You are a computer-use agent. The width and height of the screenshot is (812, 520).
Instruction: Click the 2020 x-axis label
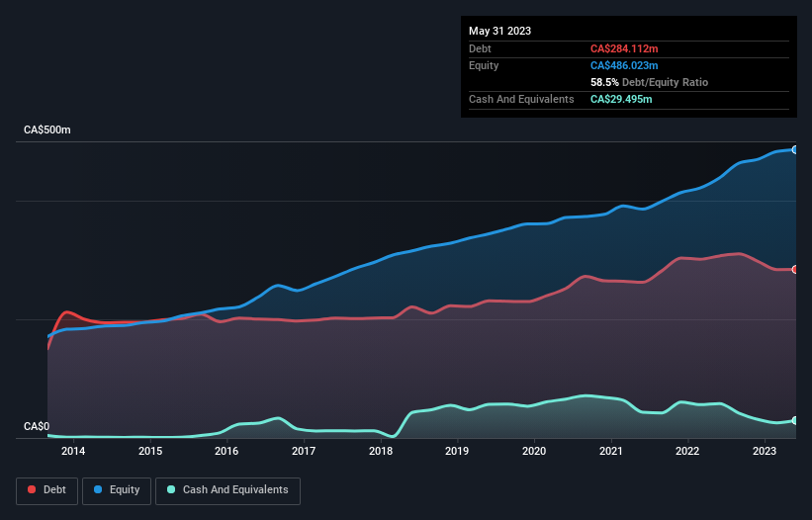534,451
